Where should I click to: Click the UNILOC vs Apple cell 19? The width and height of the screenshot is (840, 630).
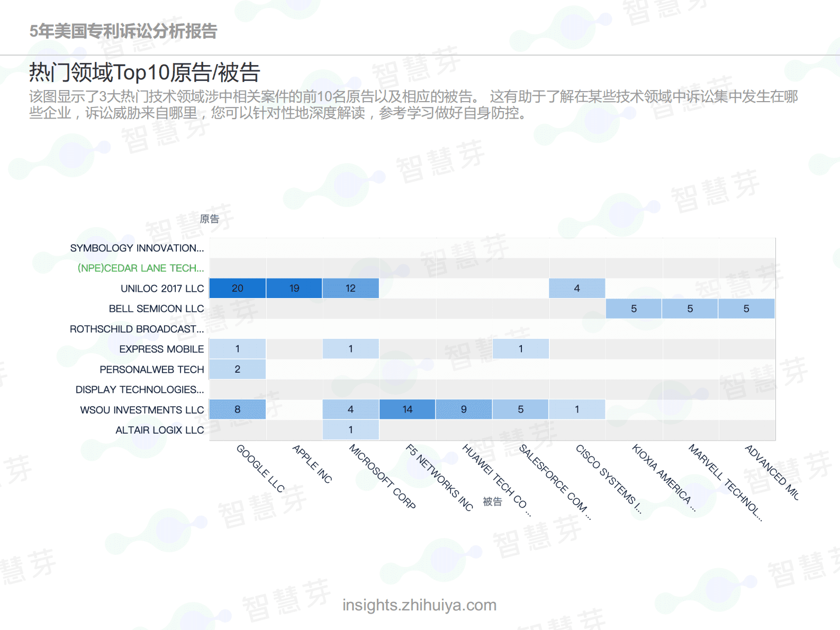pyautogui.click(x=294, y=289)
